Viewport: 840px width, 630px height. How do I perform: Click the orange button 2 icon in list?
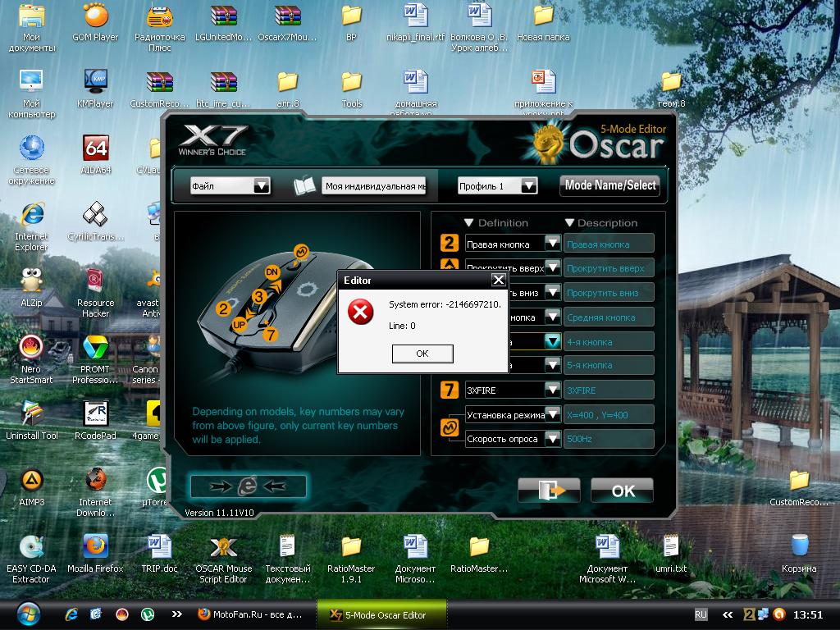449,243
